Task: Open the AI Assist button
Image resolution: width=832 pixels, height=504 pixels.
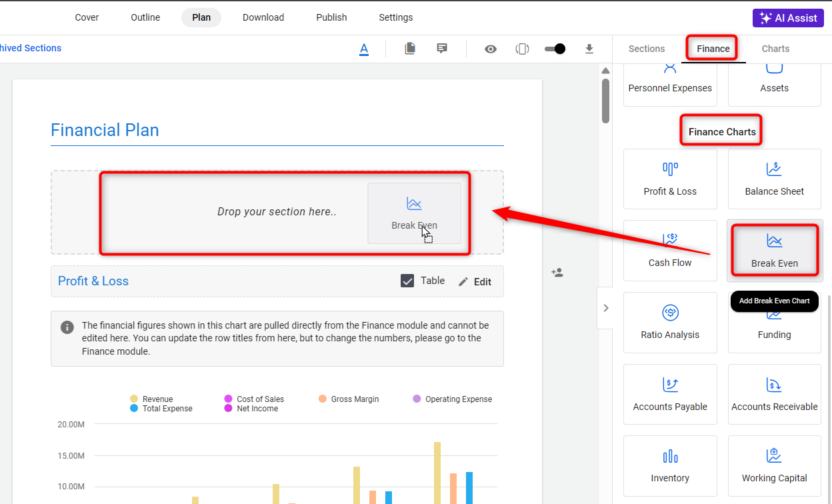Action: pos(788,18)
